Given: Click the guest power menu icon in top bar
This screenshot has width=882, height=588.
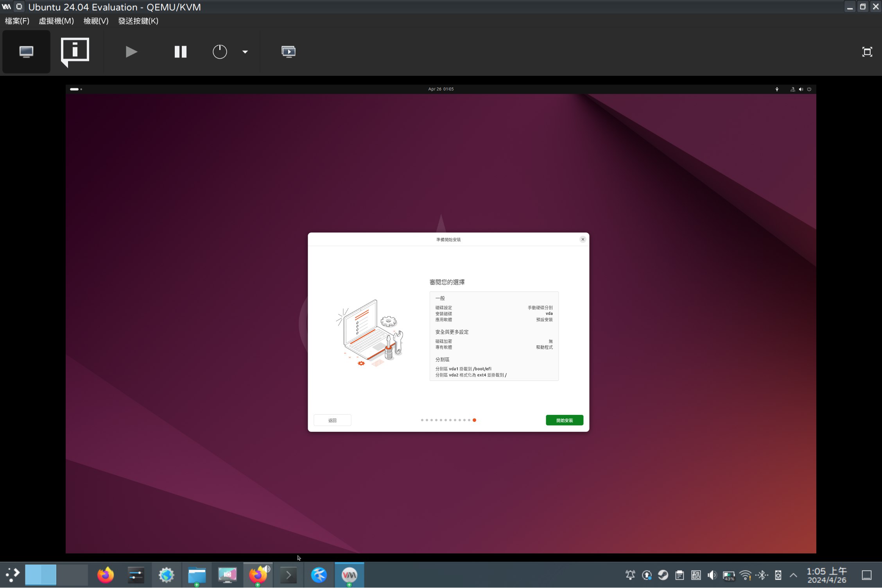Looking at the screenshot, I should (x=809, y=89).
